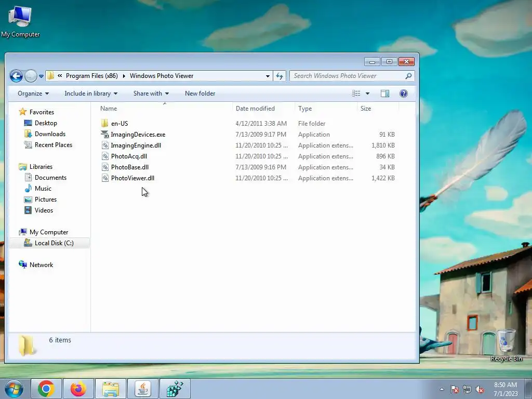Click the network tray icon
Viewport: 532px width, 399px height.
(467, 389)
